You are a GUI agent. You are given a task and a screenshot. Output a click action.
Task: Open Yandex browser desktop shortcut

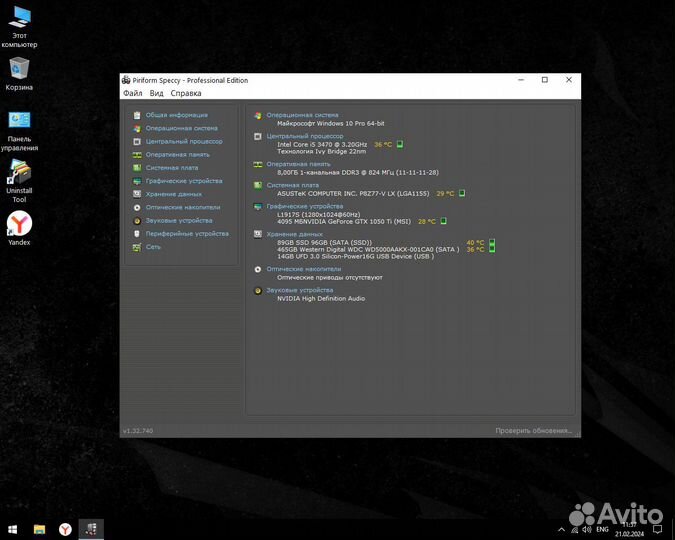coord(19,228)
